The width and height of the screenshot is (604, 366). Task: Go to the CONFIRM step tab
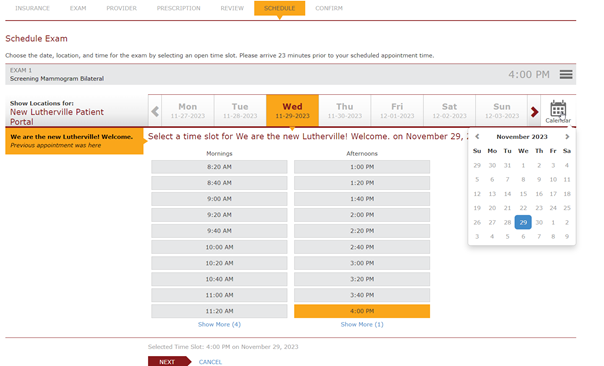coord(329,8)
